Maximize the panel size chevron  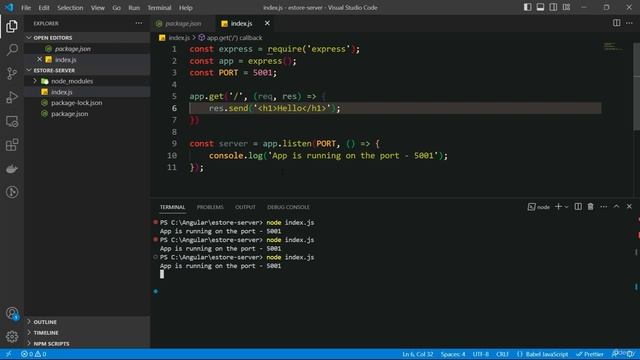(x=616, y=207)
